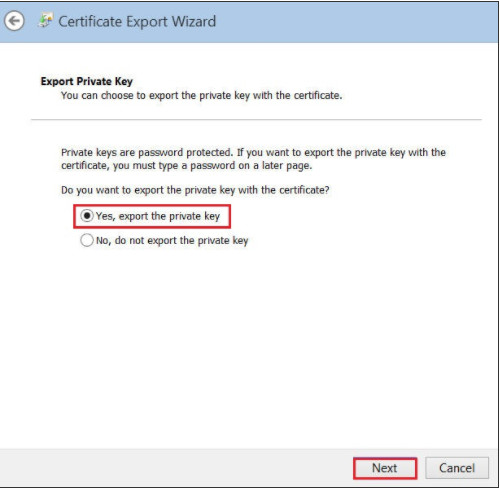Click the 'Private keys are password protected' paragraph
Viewport: 500px width, 492px height.
pos(253,159)
